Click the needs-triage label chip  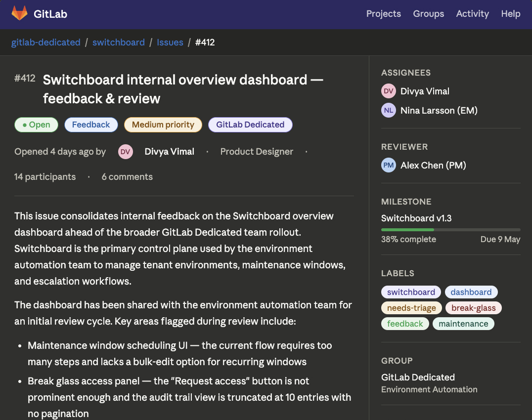click(x=411, y=308)
